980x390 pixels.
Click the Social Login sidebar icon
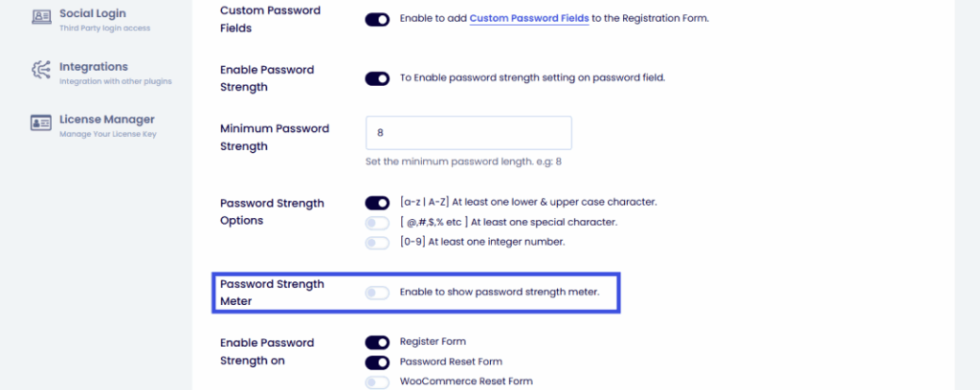(41, 16)
